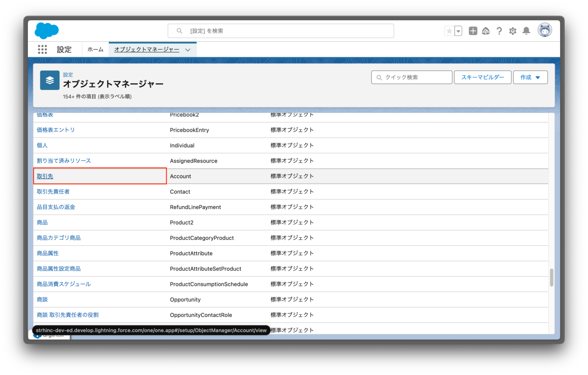Select the オブジェクトマネージャー tab
588x375 pixels.
147,49
